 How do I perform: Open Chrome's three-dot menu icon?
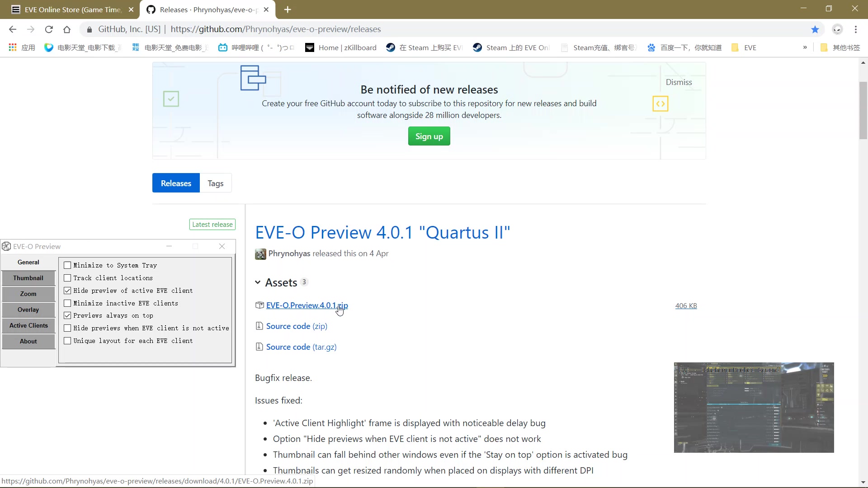(x=855, y=29)
